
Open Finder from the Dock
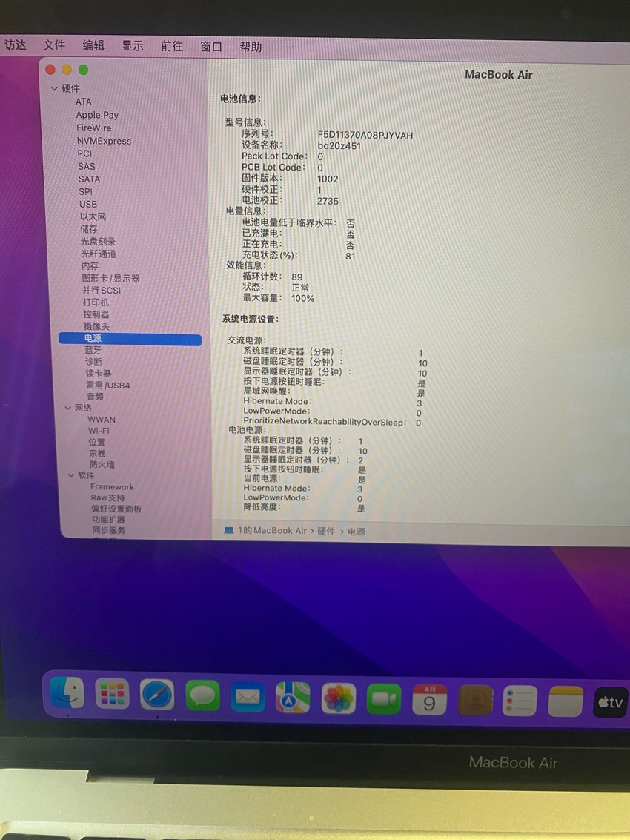[x=67, y=692]
